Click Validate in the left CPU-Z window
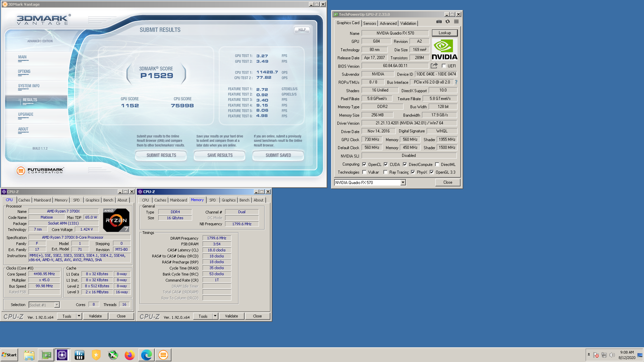This screenshot has width=644, height=362. point(95,316)
